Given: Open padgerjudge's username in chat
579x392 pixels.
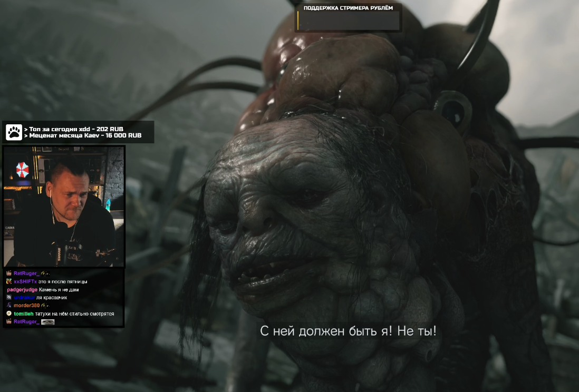Looking at the screenshot, I should [x=22, y=289].
